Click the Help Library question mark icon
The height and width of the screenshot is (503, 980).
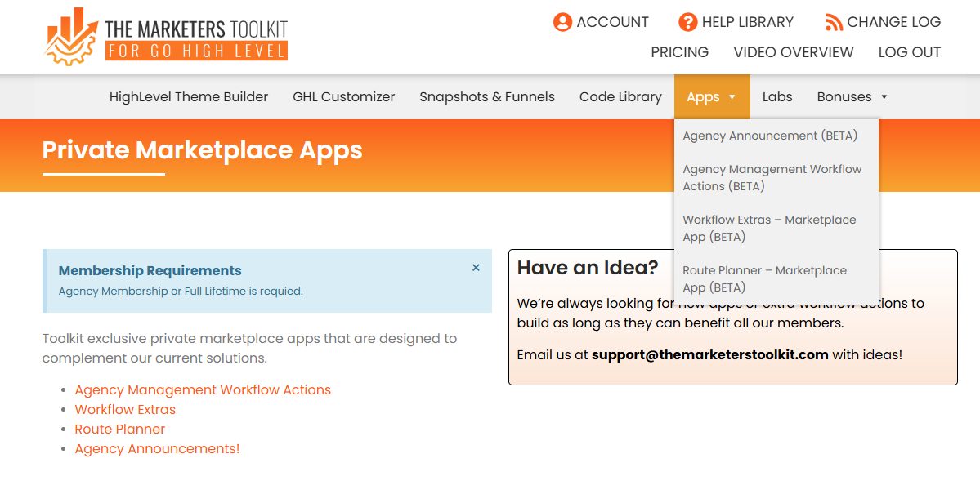pos(687,23)
